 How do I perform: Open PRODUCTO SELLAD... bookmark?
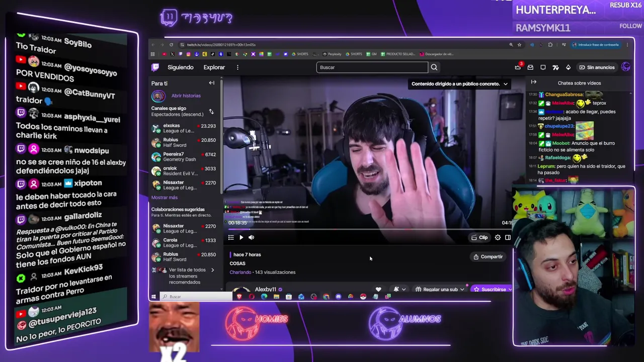(x=398, y=54)
